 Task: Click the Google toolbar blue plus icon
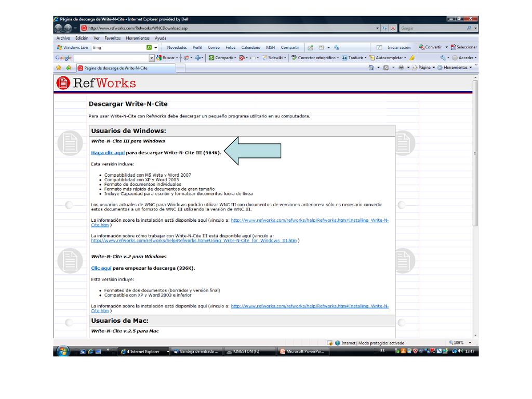198,58
